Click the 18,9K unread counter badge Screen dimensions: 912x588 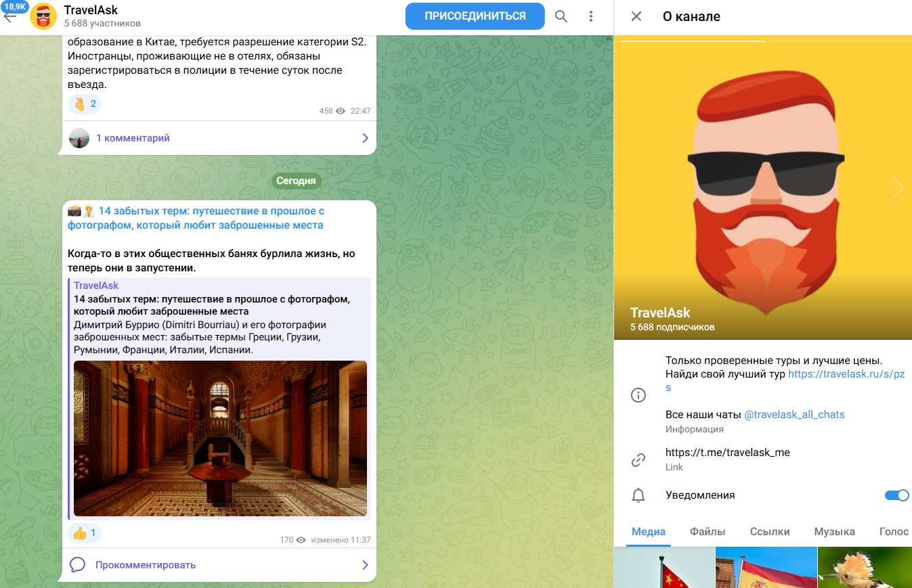(16, 8)
